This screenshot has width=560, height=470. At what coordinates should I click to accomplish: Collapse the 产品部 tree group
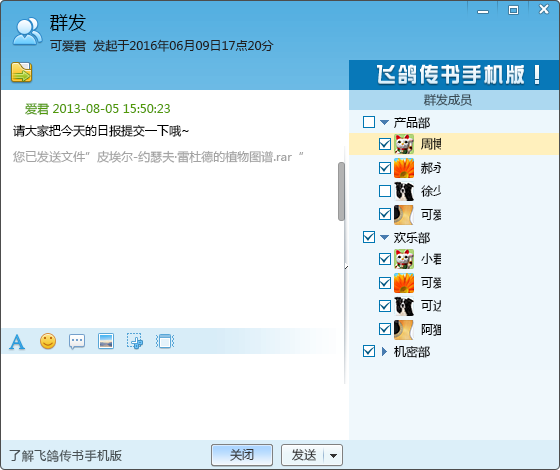click(x=384, y=122)
